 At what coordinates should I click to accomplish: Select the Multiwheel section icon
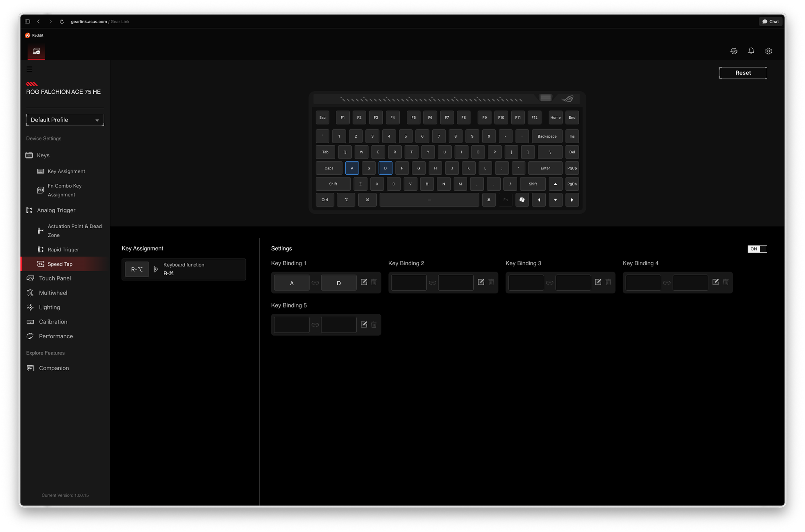30,293
